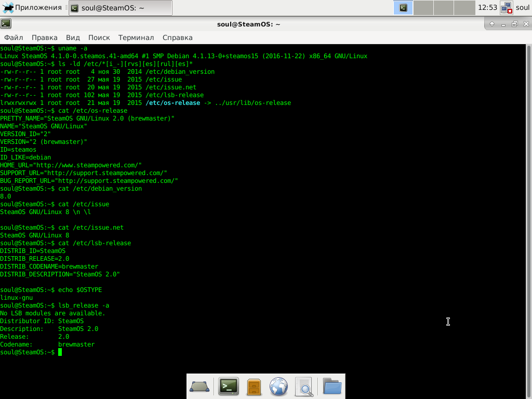
Task: Click the 'Release: 2.0' line
Action: [x=35, y=337]
